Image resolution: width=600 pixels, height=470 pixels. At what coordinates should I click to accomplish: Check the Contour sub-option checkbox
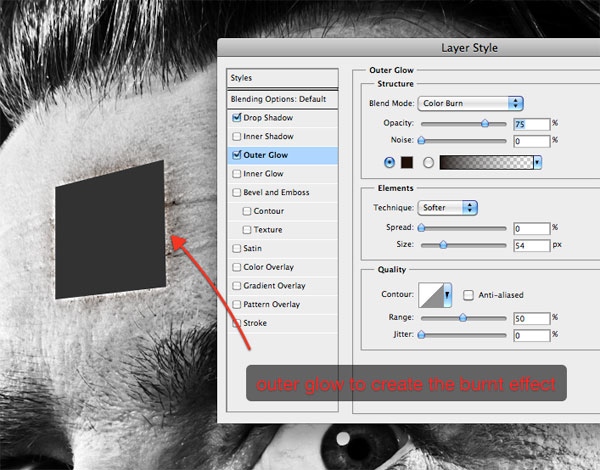[247, 211]
